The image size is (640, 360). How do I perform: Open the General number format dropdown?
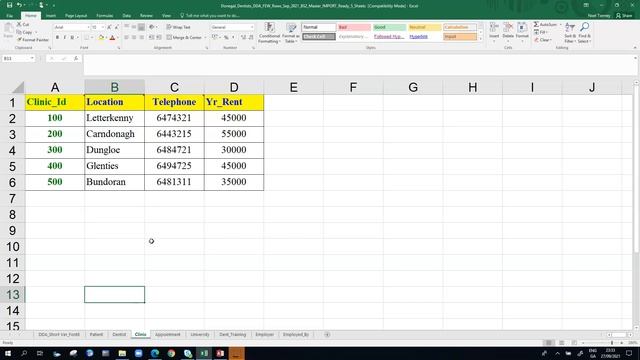point(251,27)
